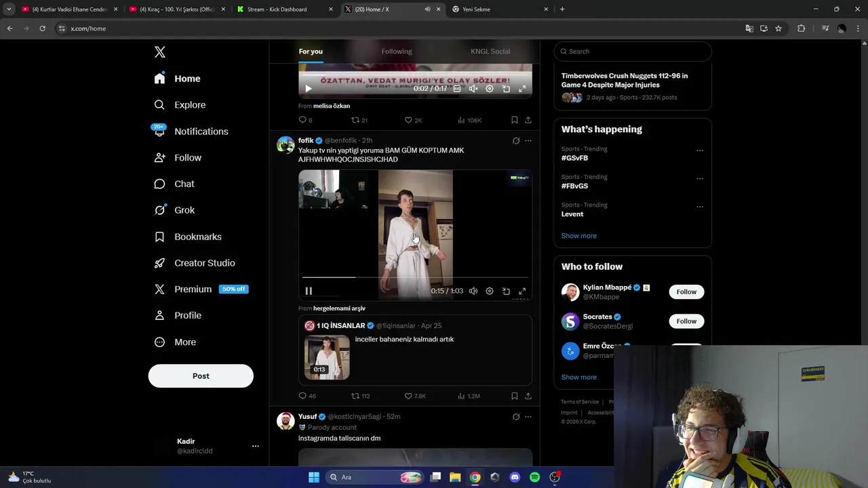Screen dimensions: 868x488
Task: Pause the fofik video
Action: tap(309, 291)
